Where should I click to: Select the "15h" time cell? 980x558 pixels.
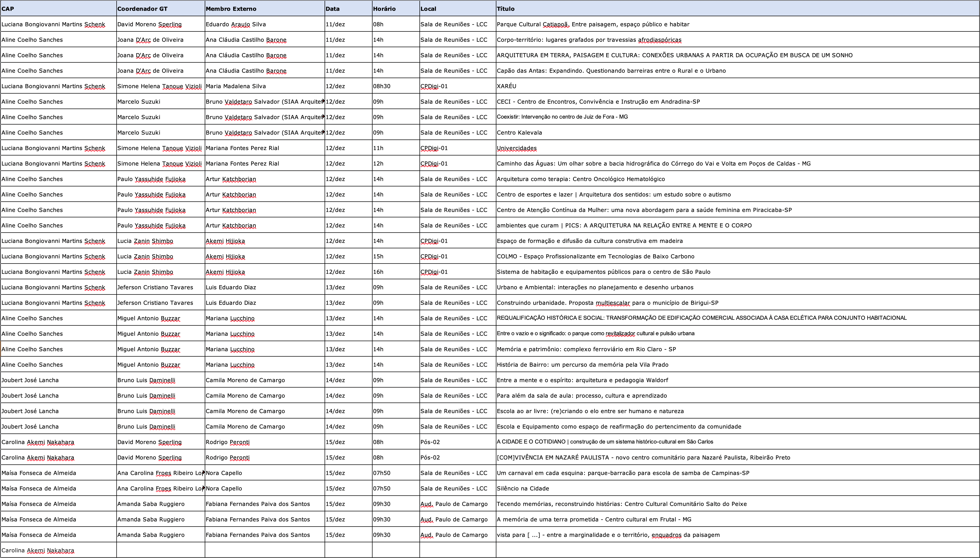[x=396, y=256]
